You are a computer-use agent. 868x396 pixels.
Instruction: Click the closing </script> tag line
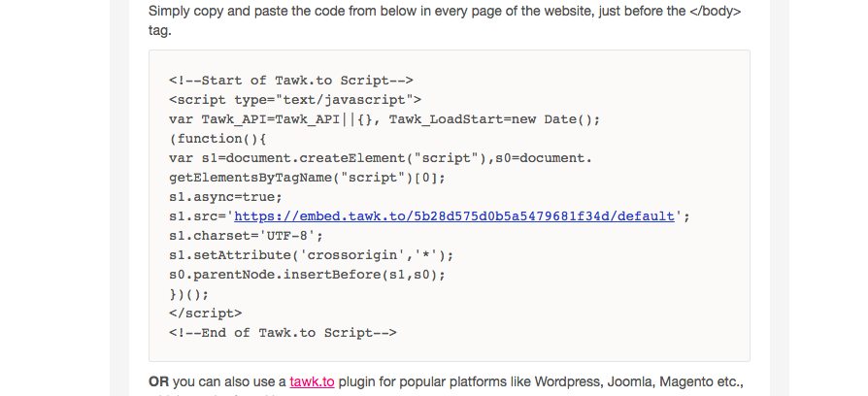tap(205, 313)
